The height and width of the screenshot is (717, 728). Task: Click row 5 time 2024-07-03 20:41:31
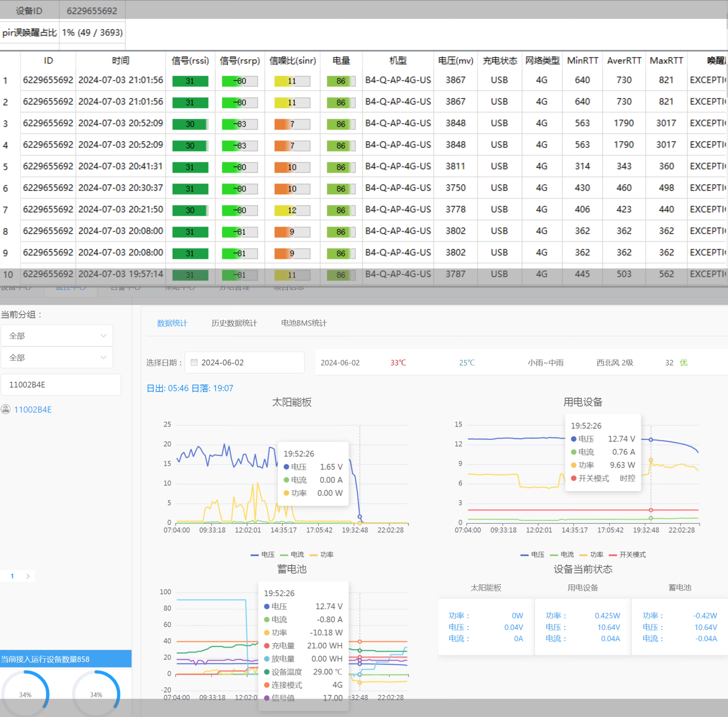[x=120, y=166]
